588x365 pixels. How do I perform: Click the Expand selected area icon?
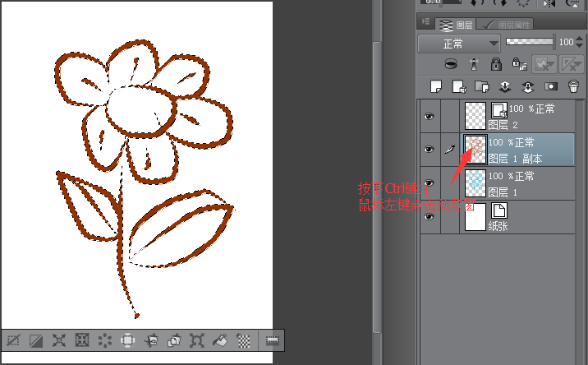pyautogui.click(x=59, y=340)
